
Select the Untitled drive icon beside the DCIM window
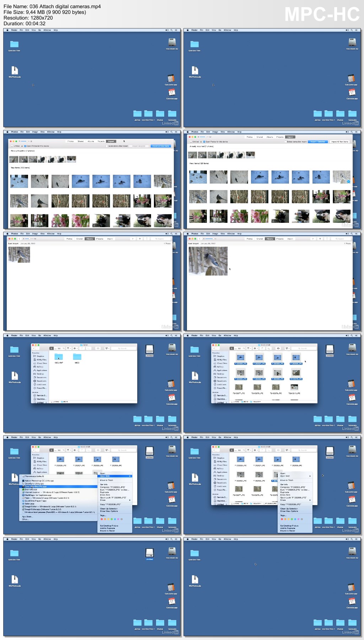tap(150, 350)
